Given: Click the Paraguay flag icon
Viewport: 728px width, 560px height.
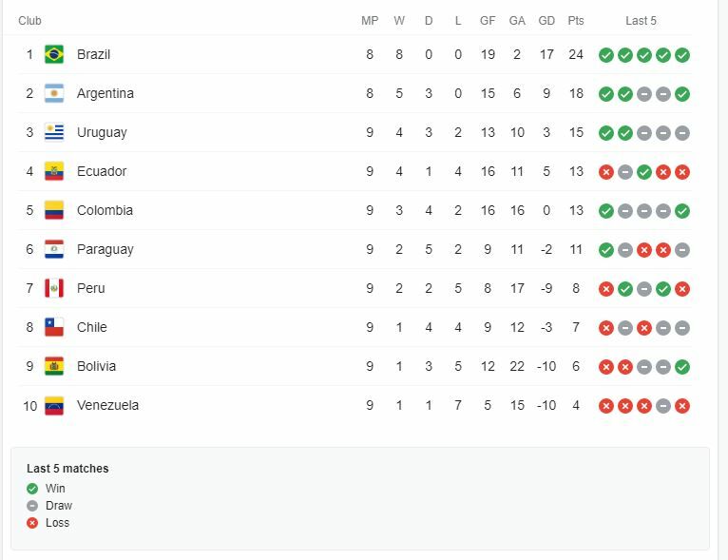Looking at the screenshot, I should coord(54,249).
